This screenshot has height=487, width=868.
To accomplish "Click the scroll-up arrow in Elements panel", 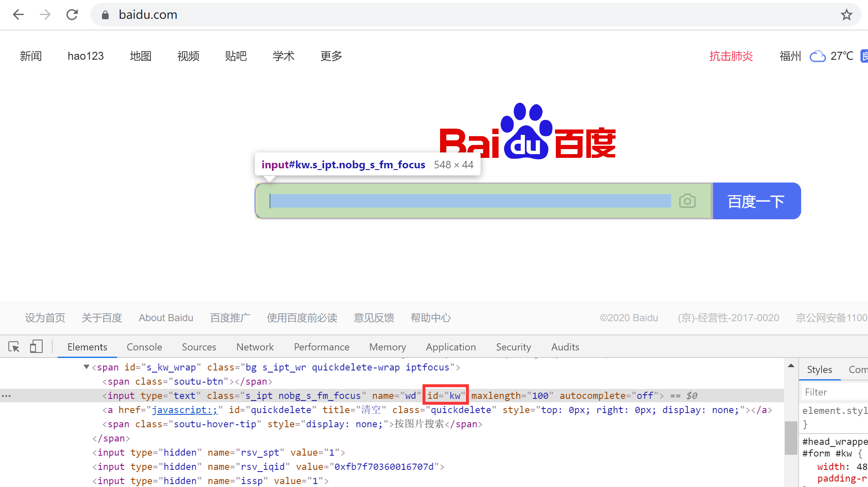I will (x=791, y=366).
